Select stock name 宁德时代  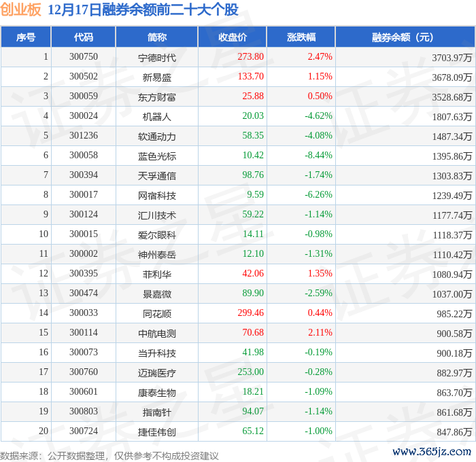point(156,58)
